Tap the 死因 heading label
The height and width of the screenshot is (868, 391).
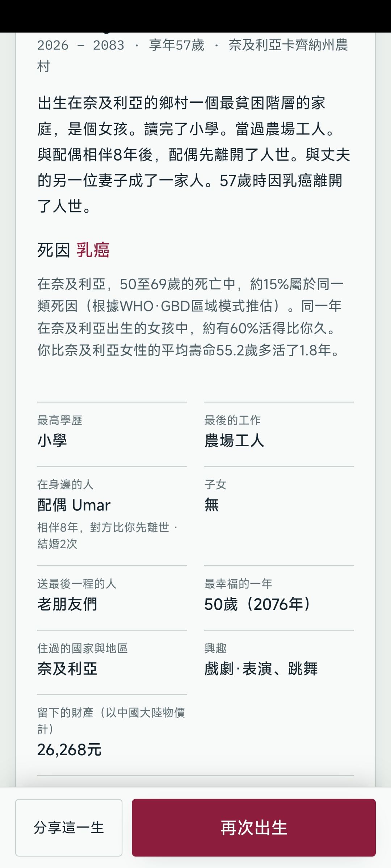pyautogui.click(x=54, y=250)
